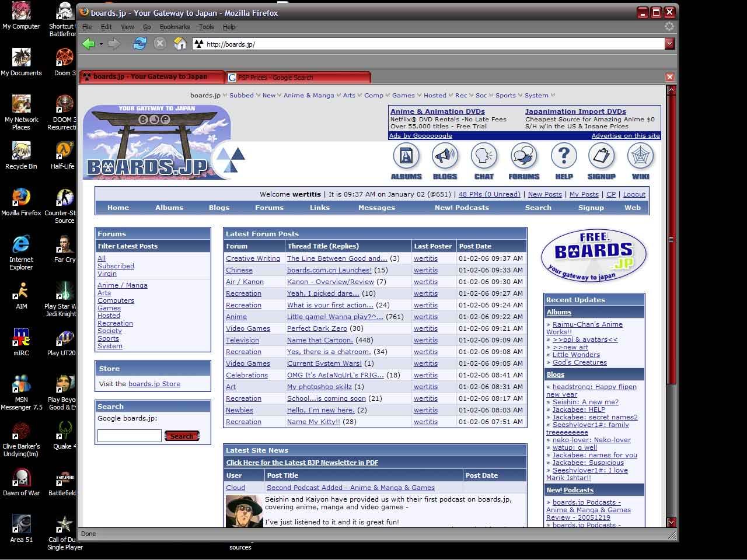Click the vertical scrollbar thumb
This screenshot has width=747, height=560.
coord(671,239)
